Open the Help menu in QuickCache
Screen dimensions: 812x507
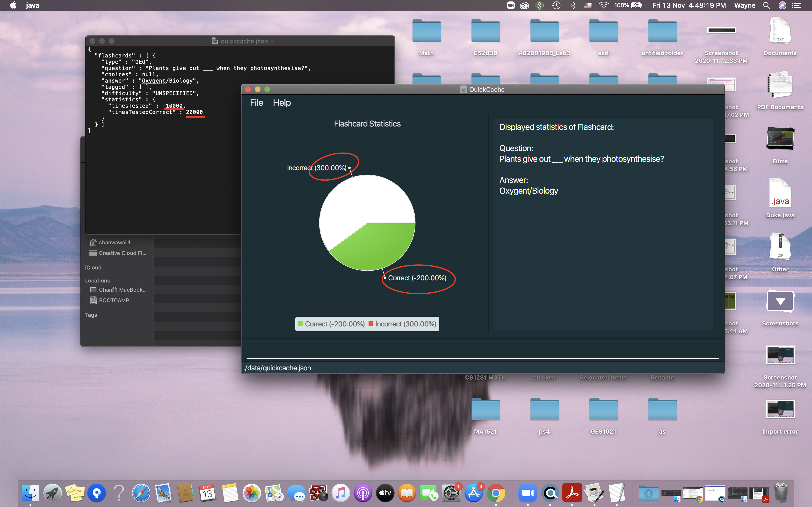[x=282, y=103]
